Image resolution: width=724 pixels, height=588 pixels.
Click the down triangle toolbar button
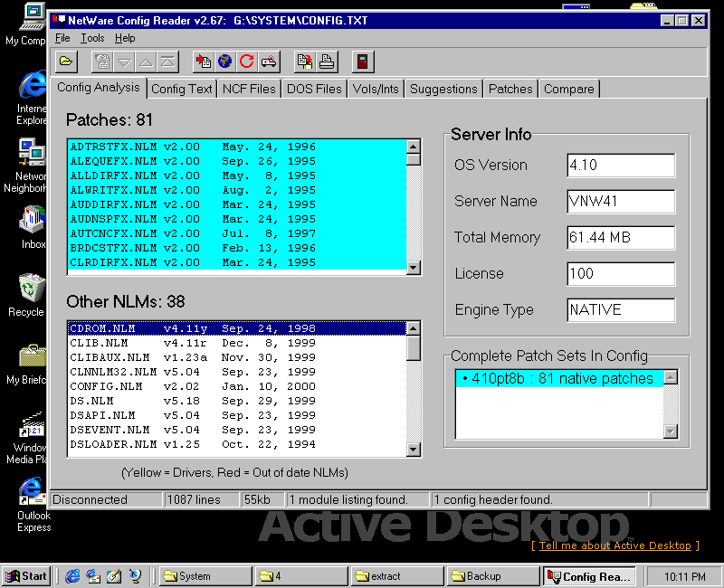(x=124, y=62)
